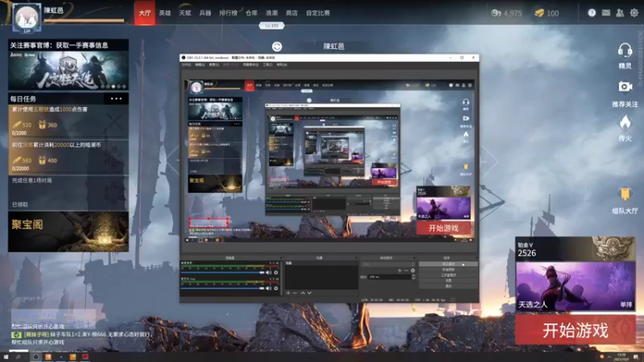
Task: Click the 20000 暗潮币 daily task
Action: click(x=68, y=157)
